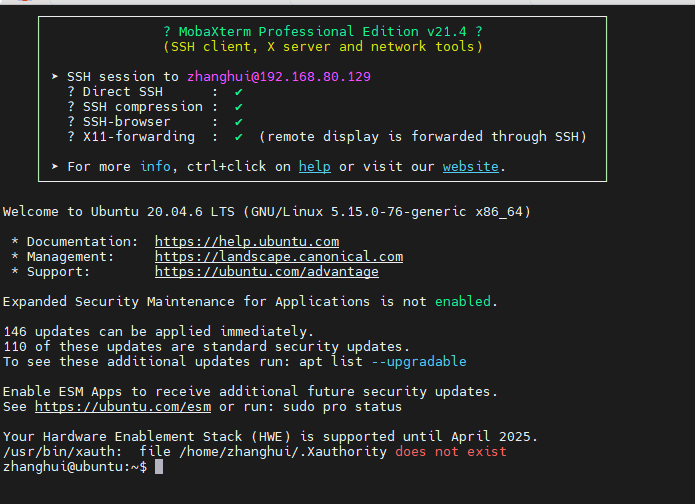Click the MobaXterm Professional Edition title
This screenshot has width=695, height=504.
tap(323, 31)
